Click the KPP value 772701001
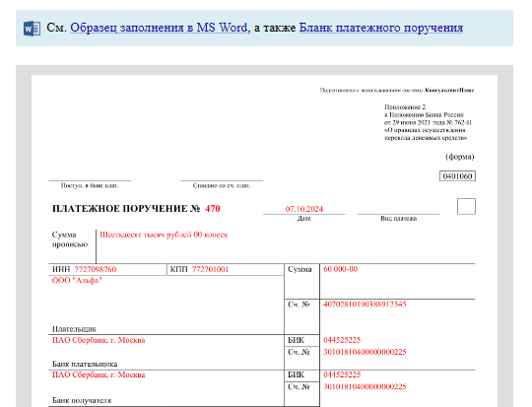The height and width of the screenshot is (407, 532). tap(210, 269)
